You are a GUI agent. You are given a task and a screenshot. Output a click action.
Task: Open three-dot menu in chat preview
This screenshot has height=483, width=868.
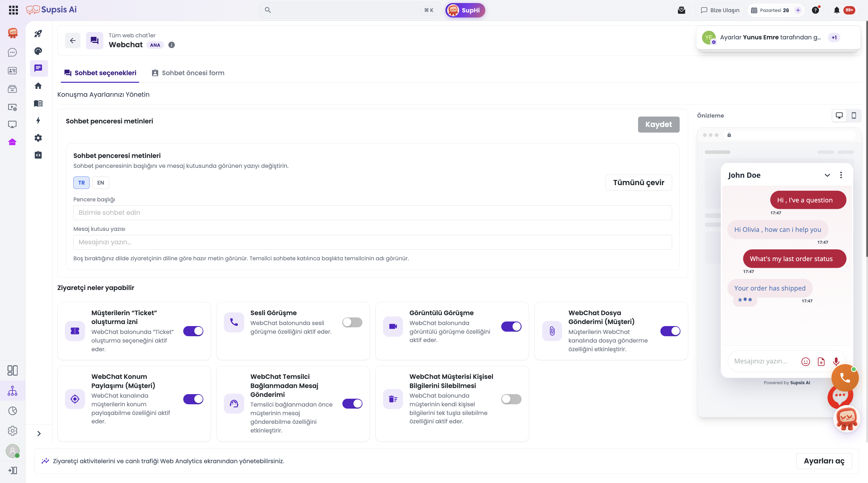click(841, 175)
